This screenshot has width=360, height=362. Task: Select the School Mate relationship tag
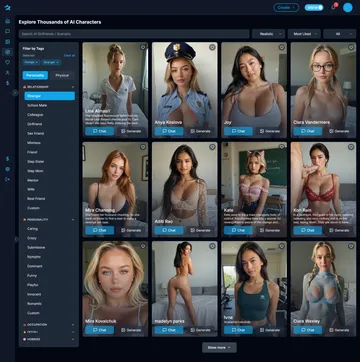click(x=50, y=105)
